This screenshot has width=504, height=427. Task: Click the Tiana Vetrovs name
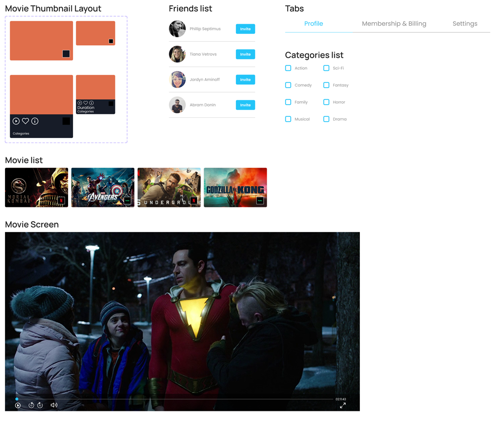203,54
